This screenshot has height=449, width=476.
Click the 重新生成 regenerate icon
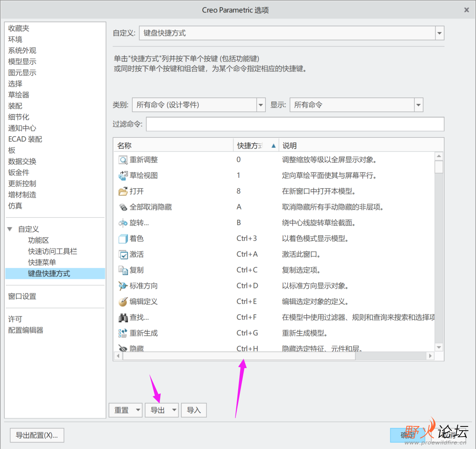[123, 333]
